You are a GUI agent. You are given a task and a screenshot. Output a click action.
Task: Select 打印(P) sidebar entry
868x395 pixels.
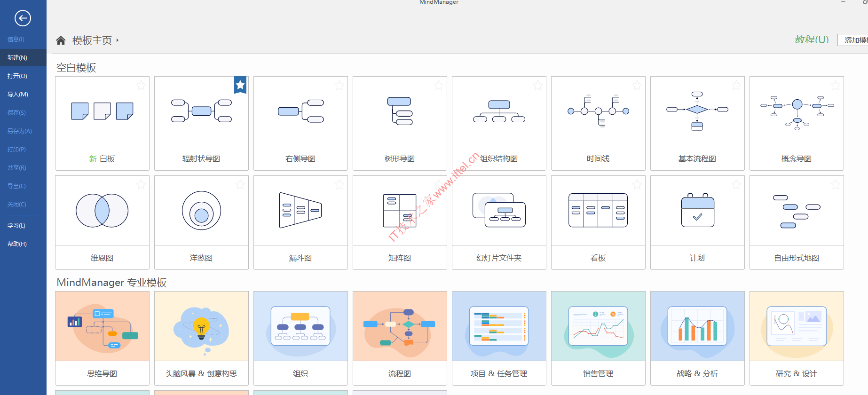[x=16, y=150]
